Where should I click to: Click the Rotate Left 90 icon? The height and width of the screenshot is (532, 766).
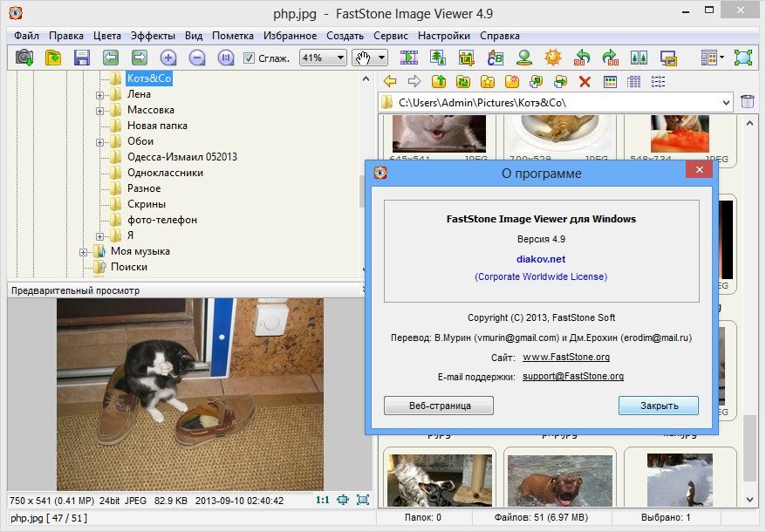point(582,58)
